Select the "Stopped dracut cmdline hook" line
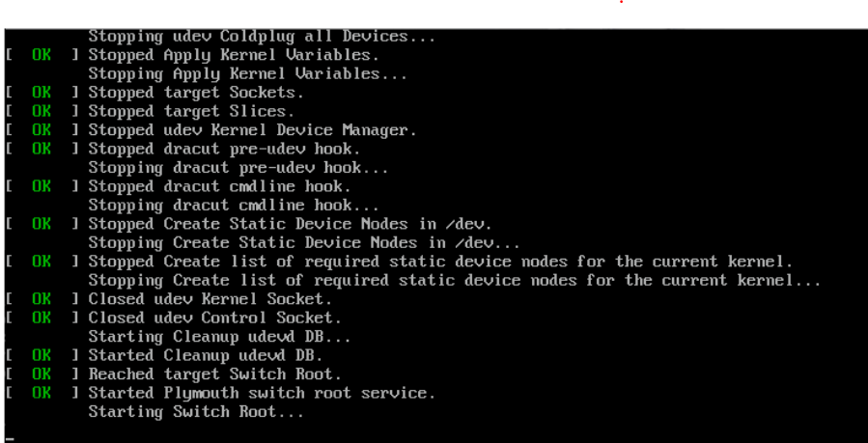Screen dimensions: 868x443 pos(219,186)
